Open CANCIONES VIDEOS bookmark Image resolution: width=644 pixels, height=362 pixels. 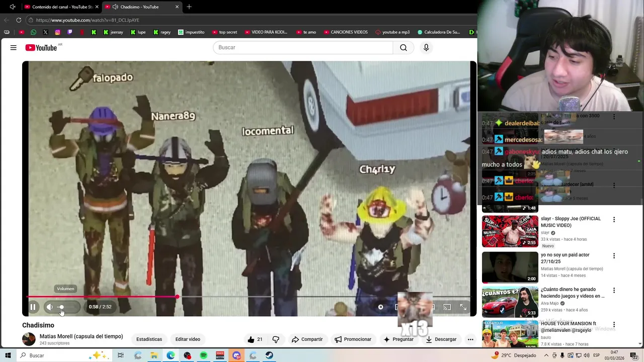coord(345,32)
